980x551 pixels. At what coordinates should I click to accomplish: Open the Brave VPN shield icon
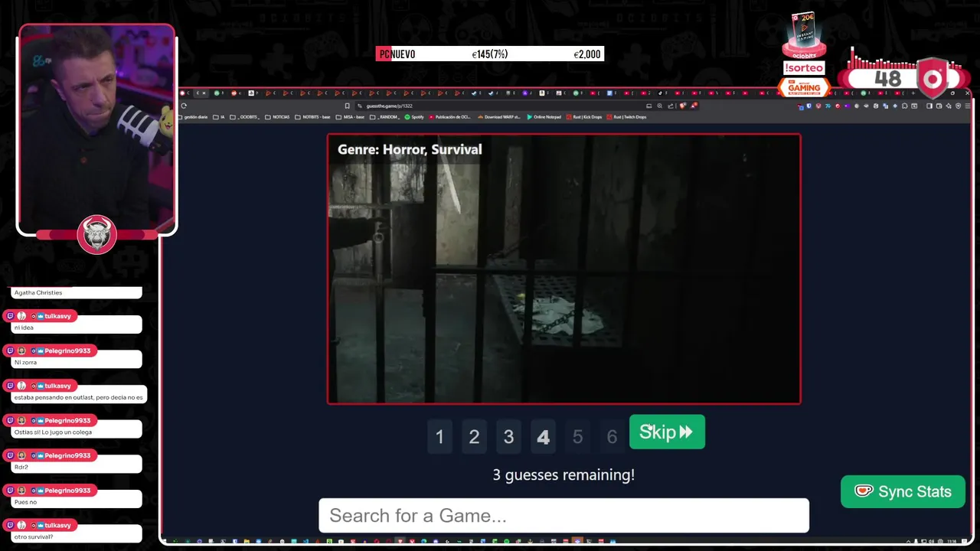point(958,106)
